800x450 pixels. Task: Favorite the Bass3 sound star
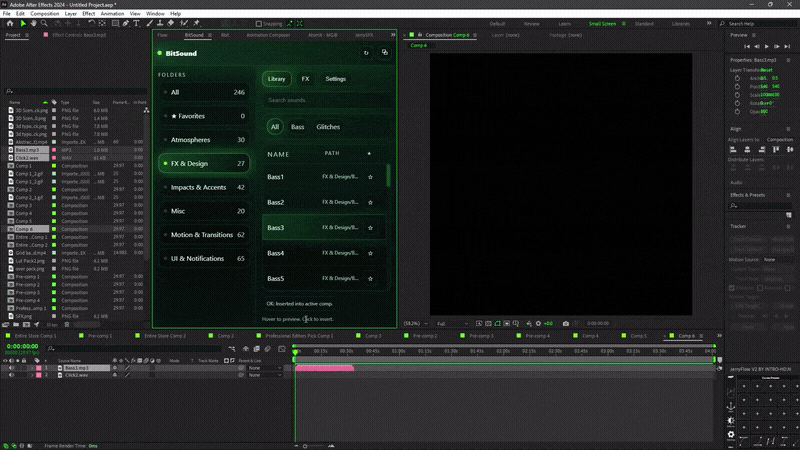coord(370,228)
